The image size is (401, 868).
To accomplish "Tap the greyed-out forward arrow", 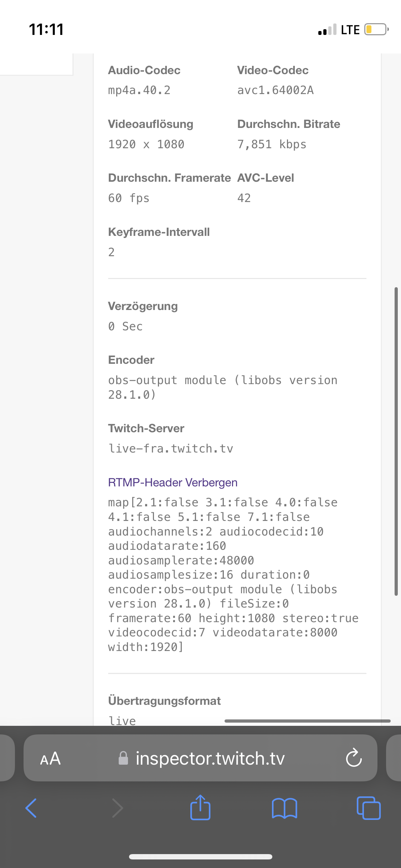I will (x=117, y=808).
